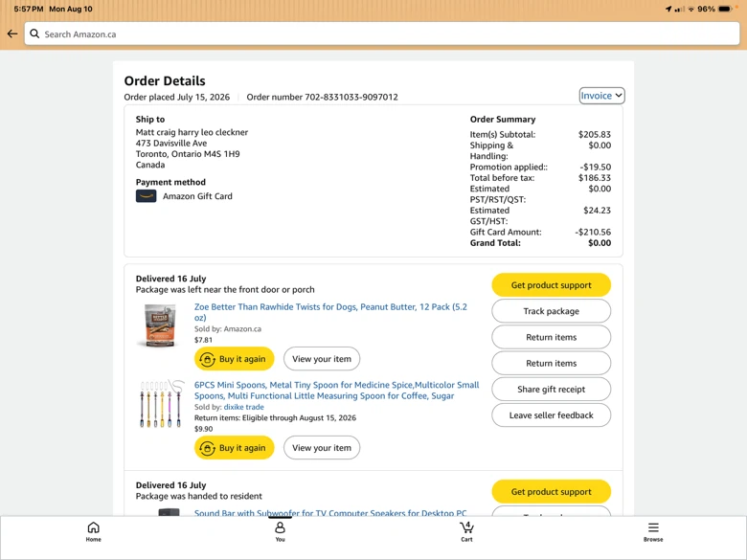747x560 pixels.
Task: Open Sound Bar with Subwoofer link
Action: (330, 513)
